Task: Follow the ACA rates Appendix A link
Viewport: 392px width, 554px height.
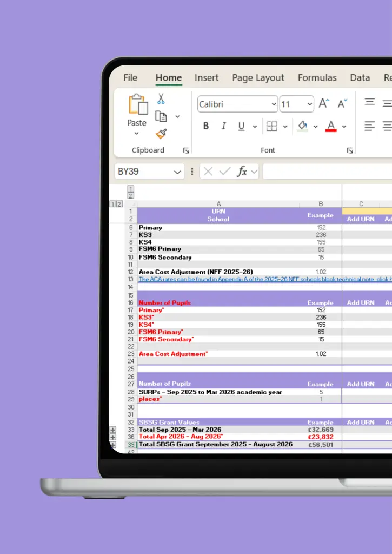Action: pos(265,279)
